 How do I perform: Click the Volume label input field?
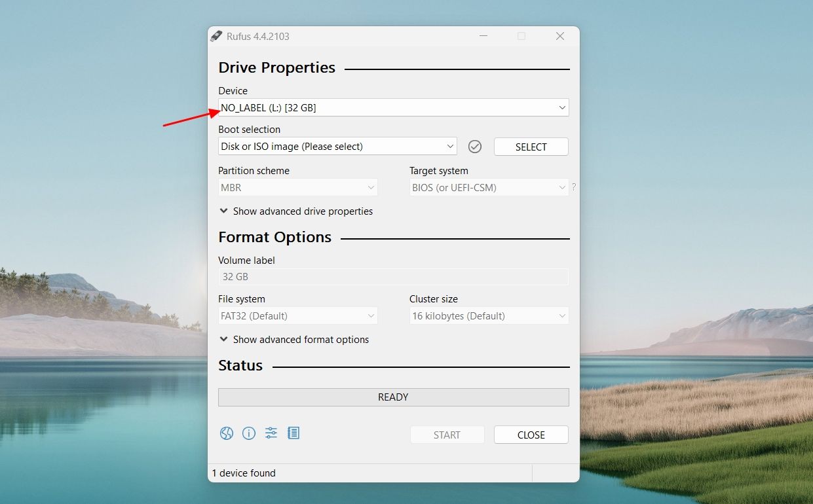(x=393, y=277)
